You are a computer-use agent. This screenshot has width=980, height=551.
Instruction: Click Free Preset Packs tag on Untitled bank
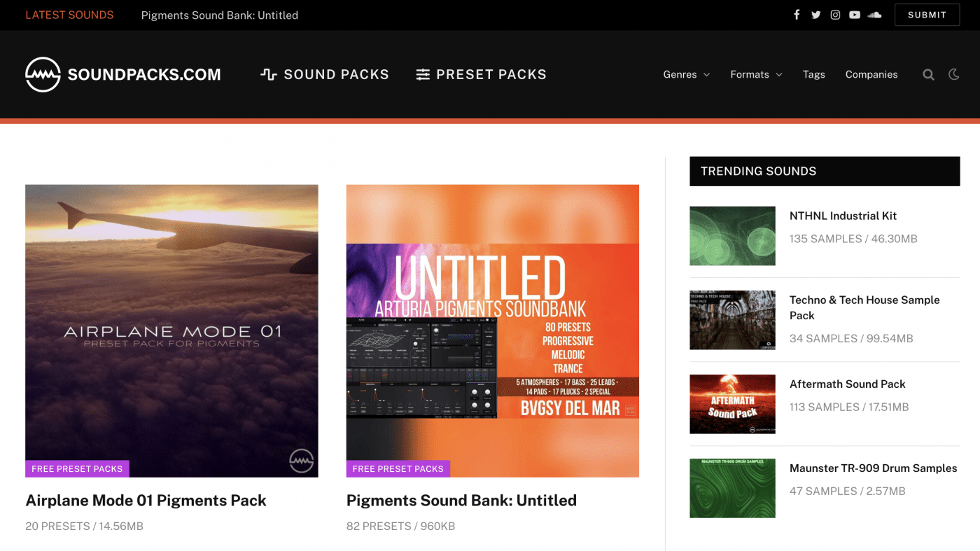[398, 468]
